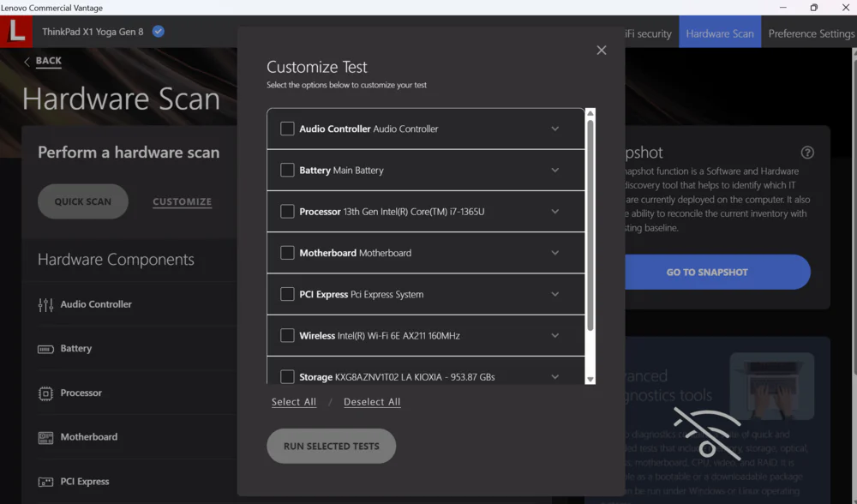This screenshot has height=504, width=857.
Task: Expand the Storage test options chevron
Action: pyautogui.click(x=554, y=376)
